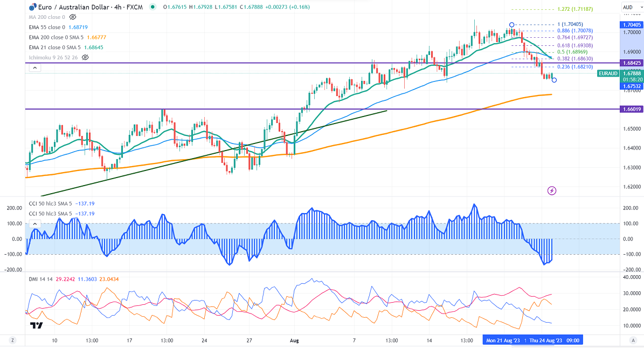Click the 1.68425 horizontal line price tag
Viewport: 644px width, 348px height.
632,63
